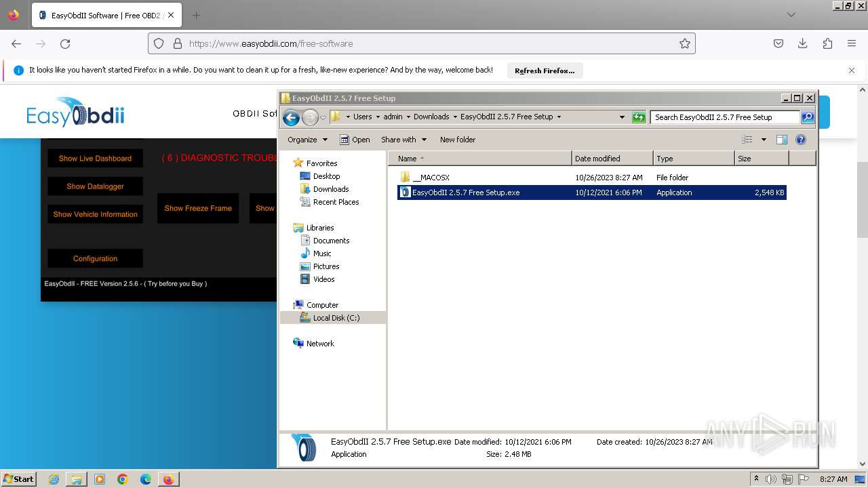The image size is (868, 488).
Task: Launch media player from taskbar
Action: pos(100,479)
